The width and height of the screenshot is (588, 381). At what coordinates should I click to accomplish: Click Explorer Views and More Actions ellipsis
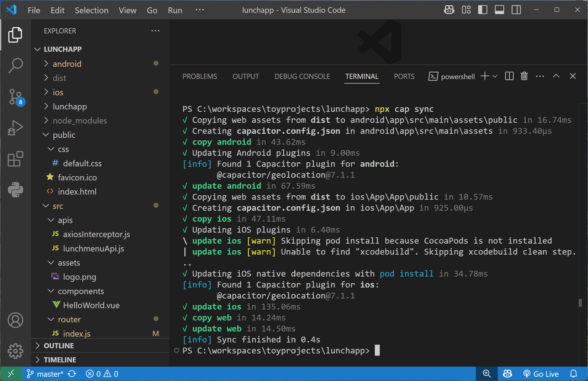[155, 31]
